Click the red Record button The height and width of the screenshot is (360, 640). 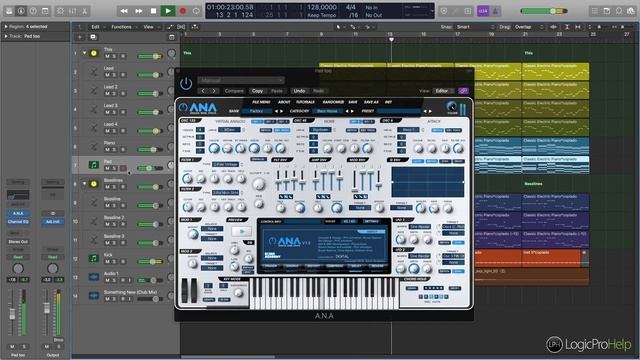pos(182,11)
